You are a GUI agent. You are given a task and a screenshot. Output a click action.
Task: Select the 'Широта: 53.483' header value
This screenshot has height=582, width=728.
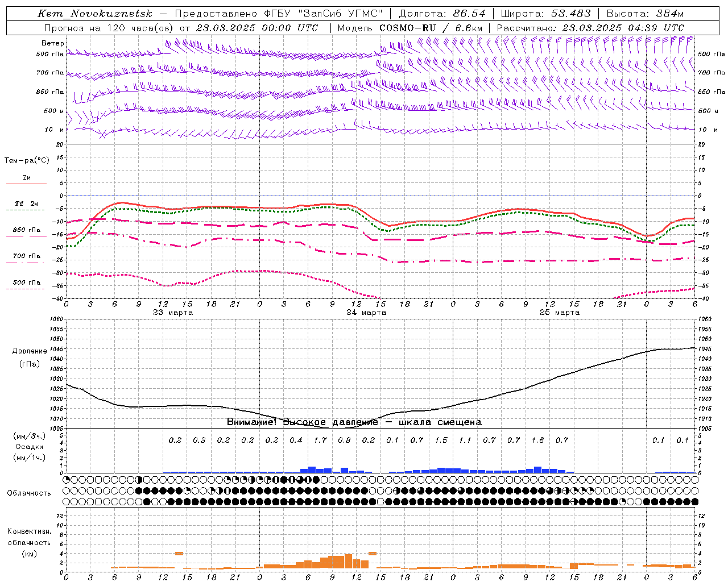[546, 14]
